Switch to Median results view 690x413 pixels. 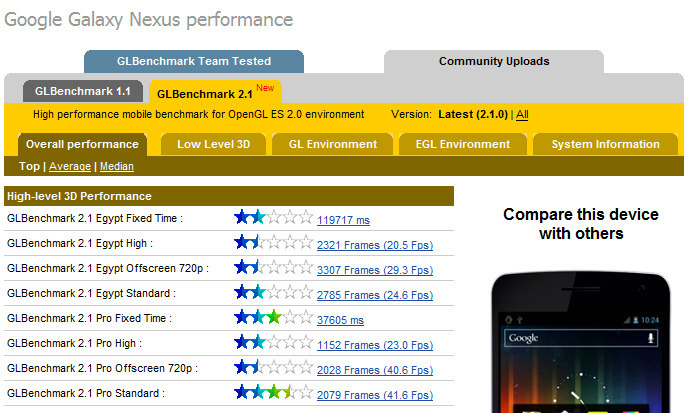tap(117, 166)
